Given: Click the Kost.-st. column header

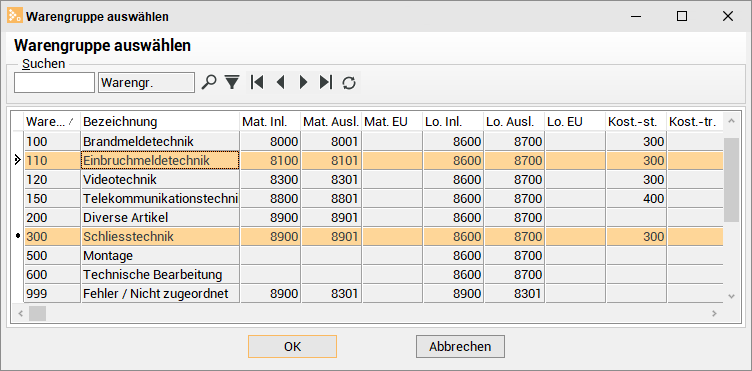Looking at the screenshot, I should point(636,122).
